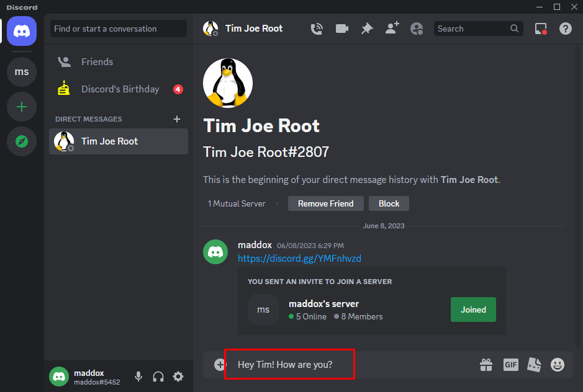Block Tim Joe Root
This screenshot has height=392, width=583.
coord(389,203)
